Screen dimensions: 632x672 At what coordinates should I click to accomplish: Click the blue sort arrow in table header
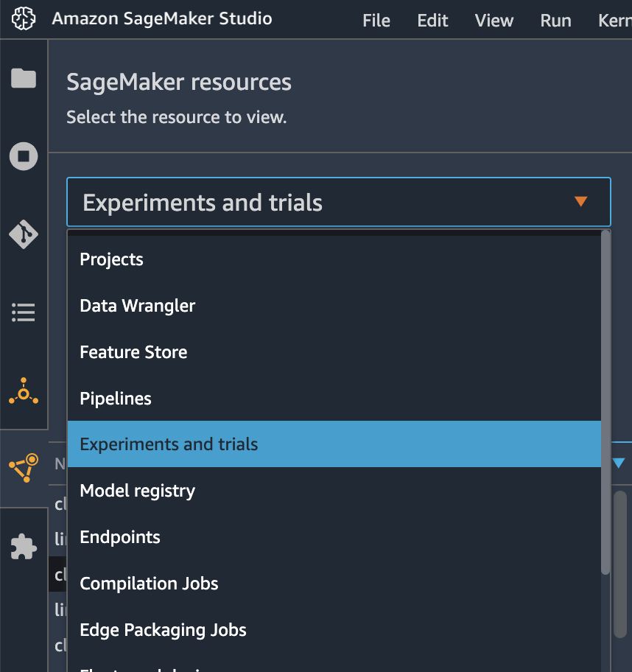(618, 463)
